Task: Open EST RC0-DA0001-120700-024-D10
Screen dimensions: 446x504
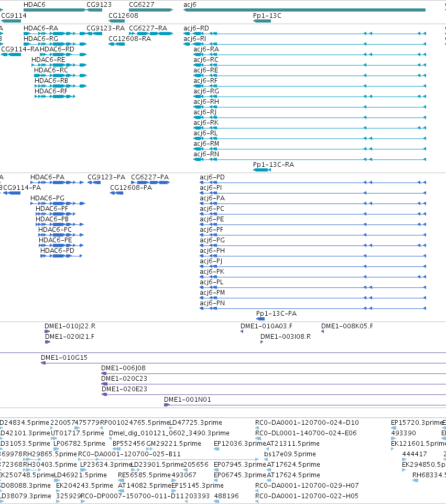Action: (307, 423)
